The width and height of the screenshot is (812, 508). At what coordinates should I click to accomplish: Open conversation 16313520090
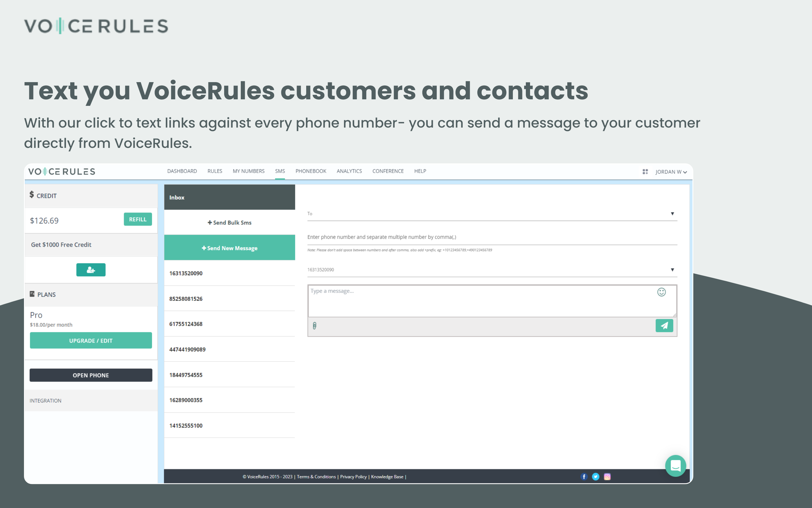[x=230, y=273]
